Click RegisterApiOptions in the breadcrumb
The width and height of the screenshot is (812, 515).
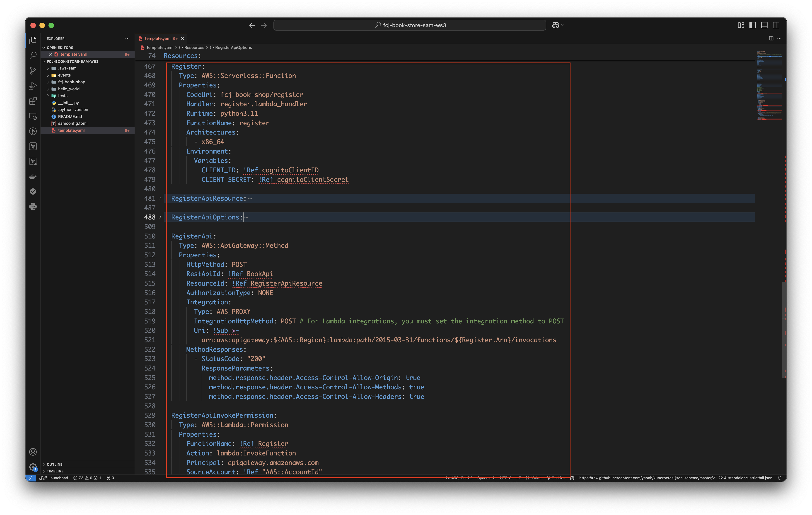click(233, 48)
